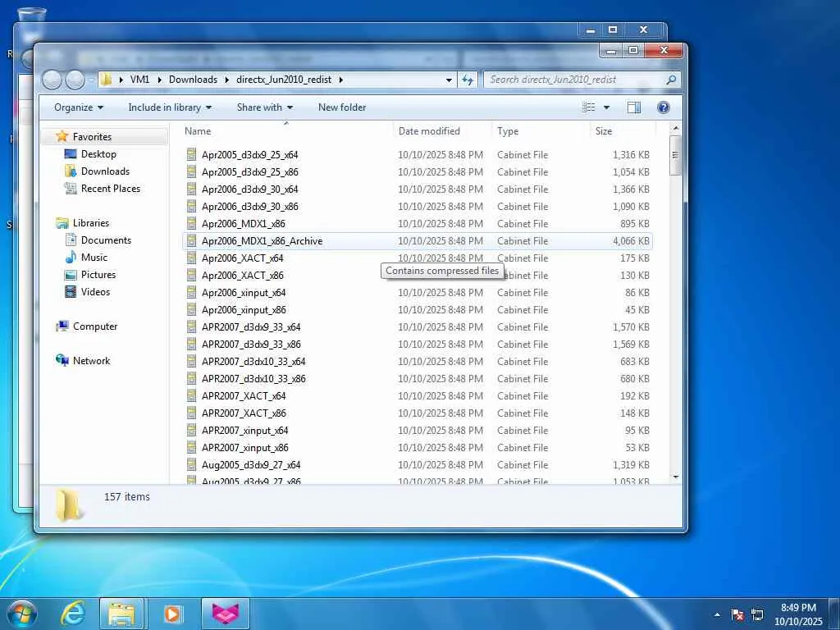Click the Music note icon
This screenshot has height=630, width=840.
71,257
